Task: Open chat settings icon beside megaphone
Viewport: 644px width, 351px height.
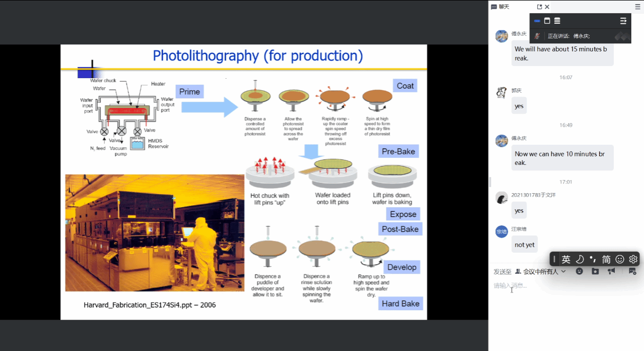Action: point(632,271)
